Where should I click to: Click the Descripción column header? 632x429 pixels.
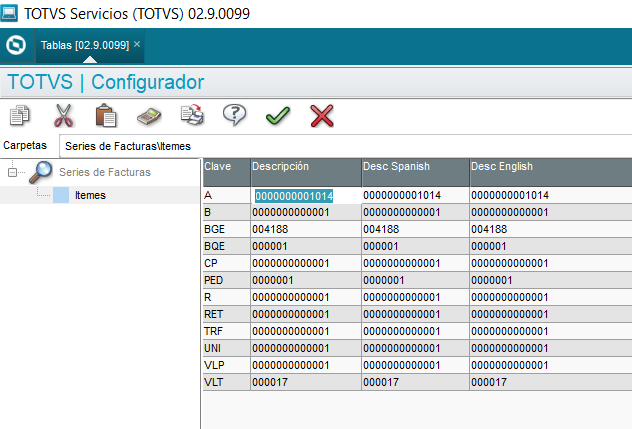pos(306,172)
